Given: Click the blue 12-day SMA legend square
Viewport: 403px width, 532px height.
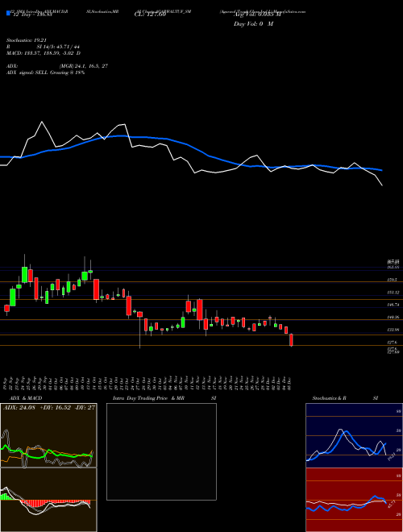Looking at the screenshot, I should click(8, 13).
